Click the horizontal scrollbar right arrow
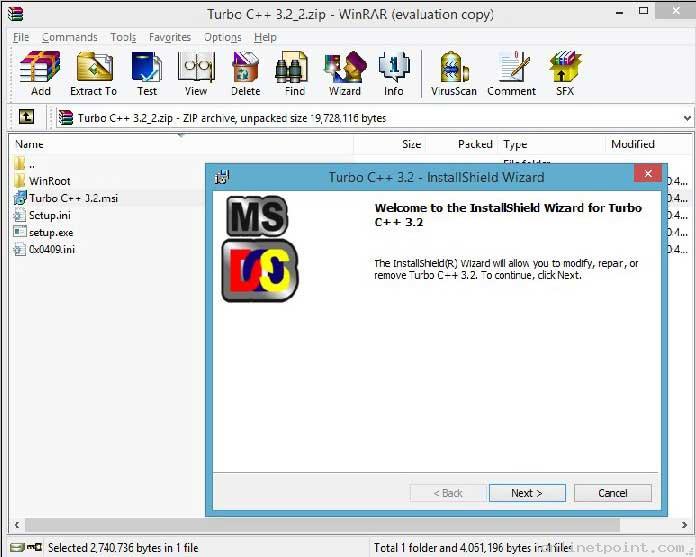Image resolution: width=696 pixels, height=557 pixels. coord(684,525)
